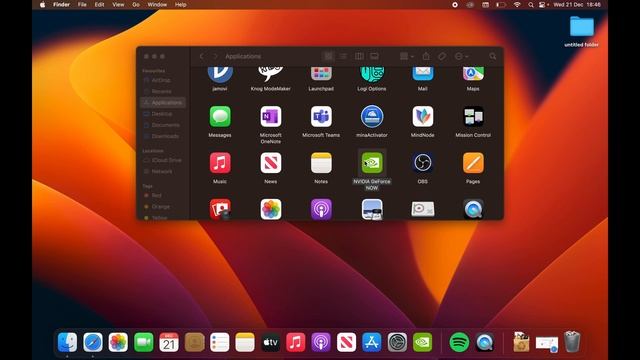The image size is (640, 360).
Task: Open jamovi in the Applications window
Action: coord(220,74)
